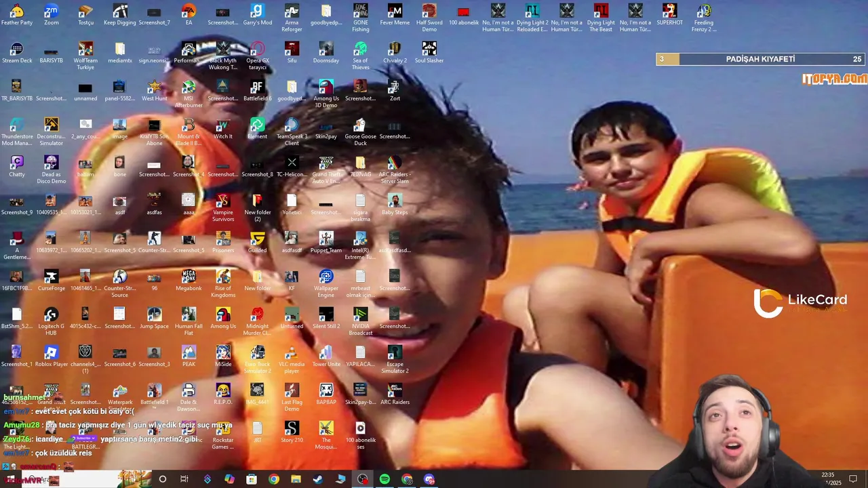Select the Human Fall Flat icon

(x=189, y=315)
